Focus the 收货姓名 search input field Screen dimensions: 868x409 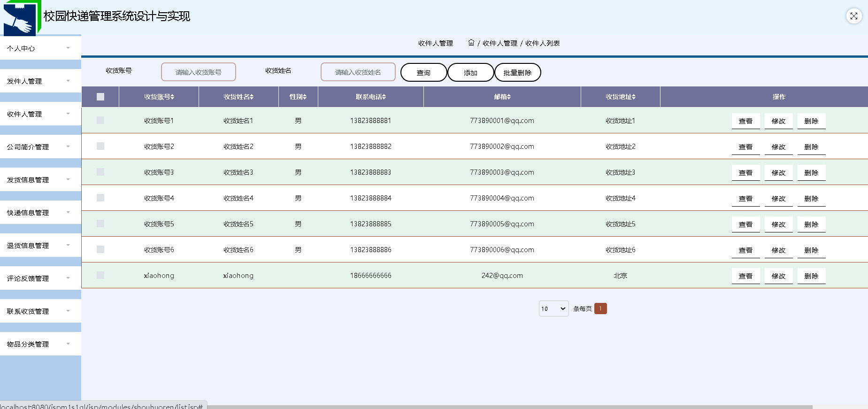(x=358, y=72)
